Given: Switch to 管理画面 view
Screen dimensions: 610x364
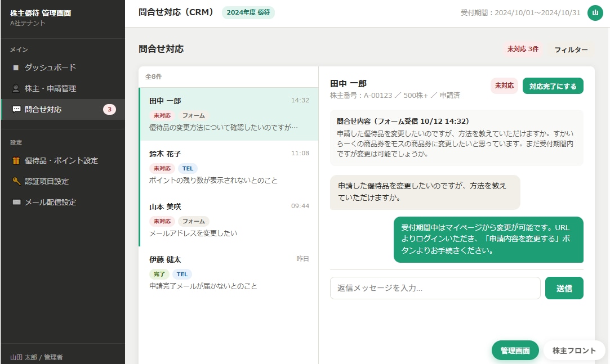Looking at the screenshot, I should tap(515, 351).
